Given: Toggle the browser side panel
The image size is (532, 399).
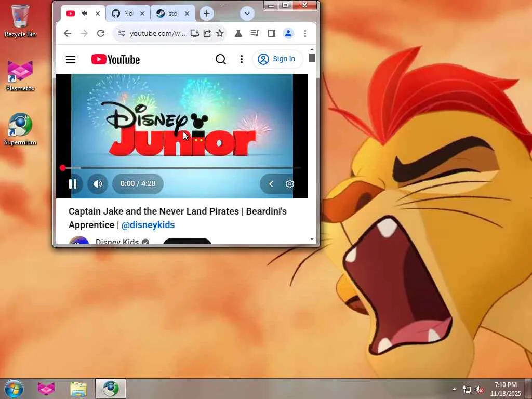Looking at the screenshot, I should click(271, 33).
